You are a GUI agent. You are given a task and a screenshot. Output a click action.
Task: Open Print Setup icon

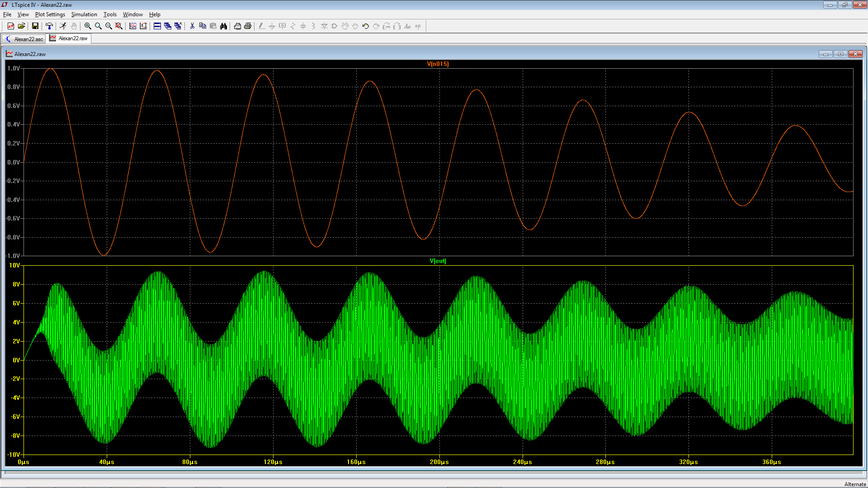pyautogui.click(x=237, y=26)
